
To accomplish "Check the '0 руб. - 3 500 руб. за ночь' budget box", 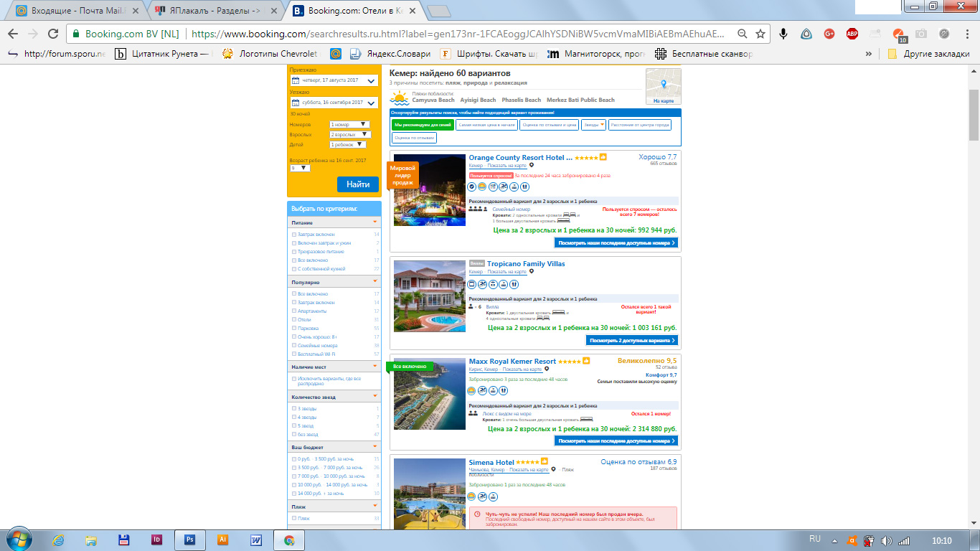I will tap(294, 459).
